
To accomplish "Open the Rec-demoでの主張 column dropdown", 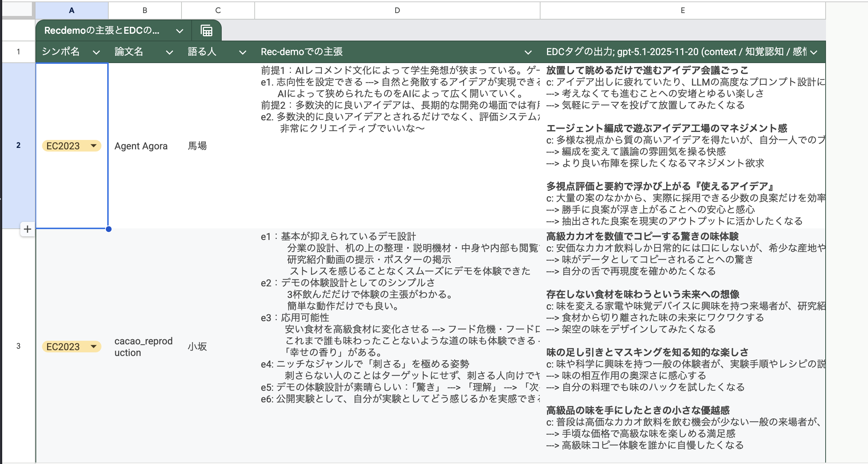I will 528,52.
